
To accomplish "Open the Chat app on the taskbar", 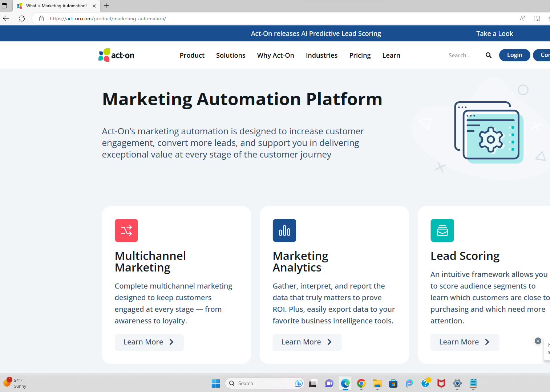I will click(x=329, y=383).
